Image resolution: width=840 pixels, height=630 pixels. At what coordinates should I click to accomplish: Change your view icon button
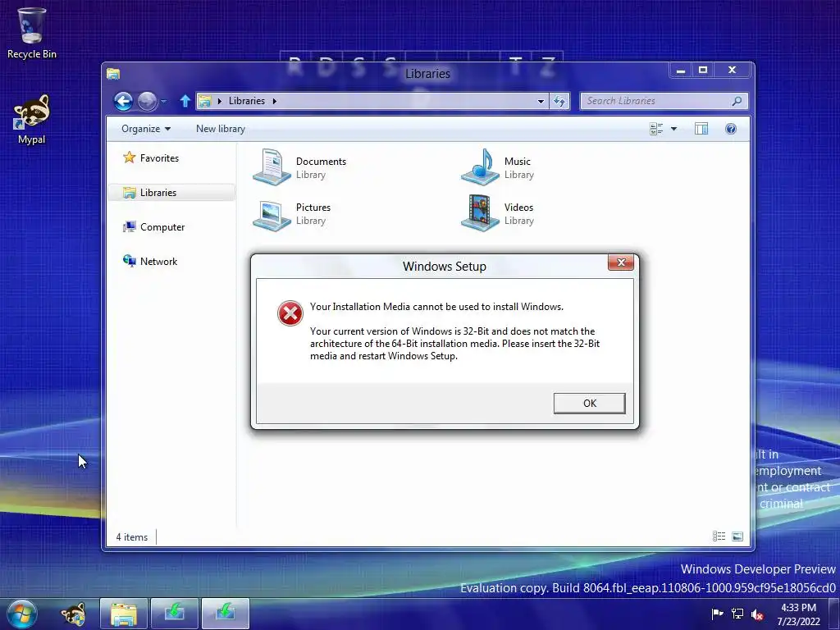tap(656, 129)
